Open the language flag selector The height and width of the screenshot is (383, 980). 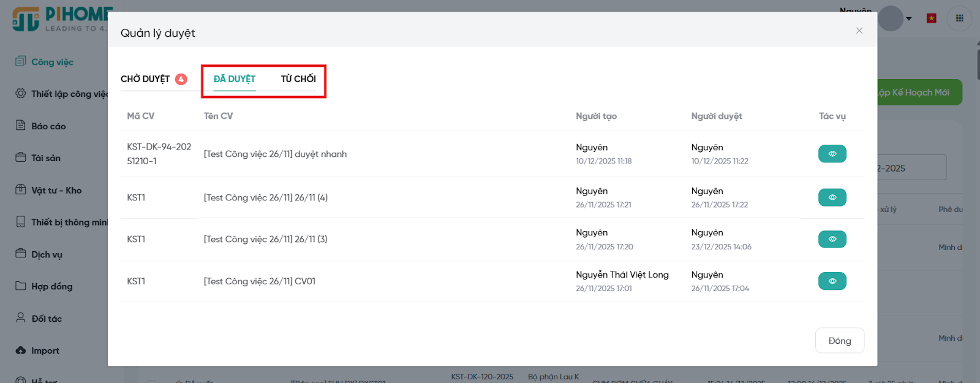[931, 18]
